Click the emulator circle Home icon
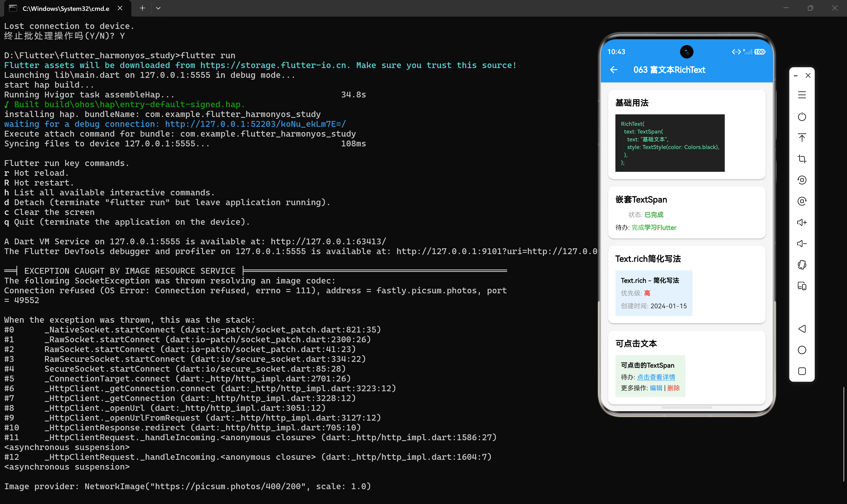This screenshot has width=847, height=504. (x=802, y=350)
